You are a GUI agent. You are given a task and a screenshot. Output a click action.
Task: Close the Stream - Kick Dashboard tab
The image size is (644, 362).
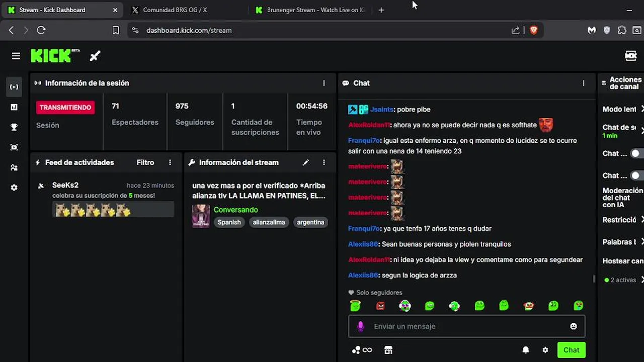tap(115, 10)
